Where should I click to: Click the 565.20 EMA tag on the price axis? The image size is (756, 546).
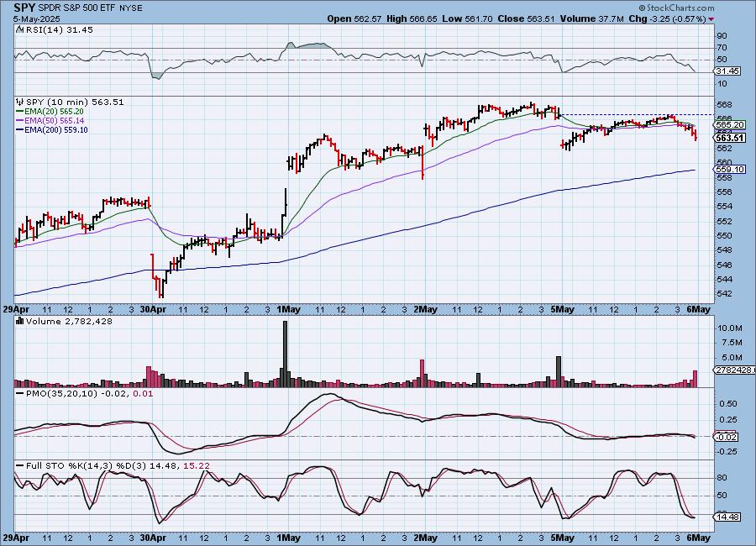pos(731,124)
